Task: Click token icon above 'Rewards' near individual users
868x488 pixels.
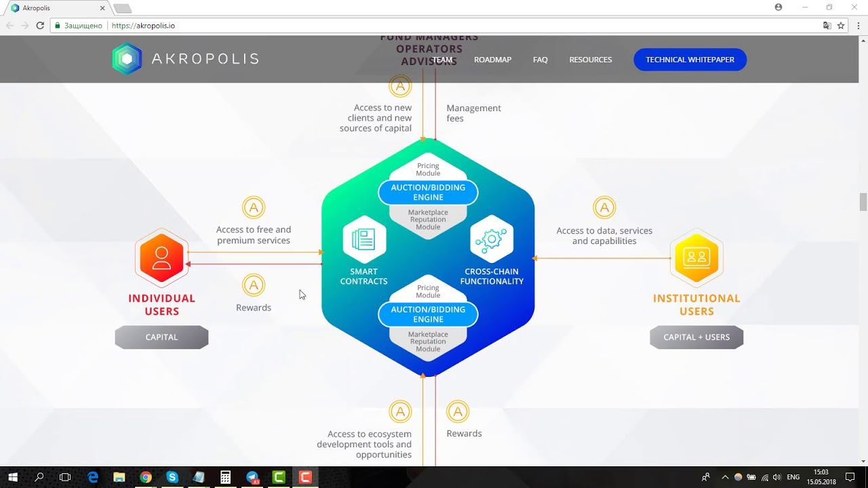Action: pos(254,285)
